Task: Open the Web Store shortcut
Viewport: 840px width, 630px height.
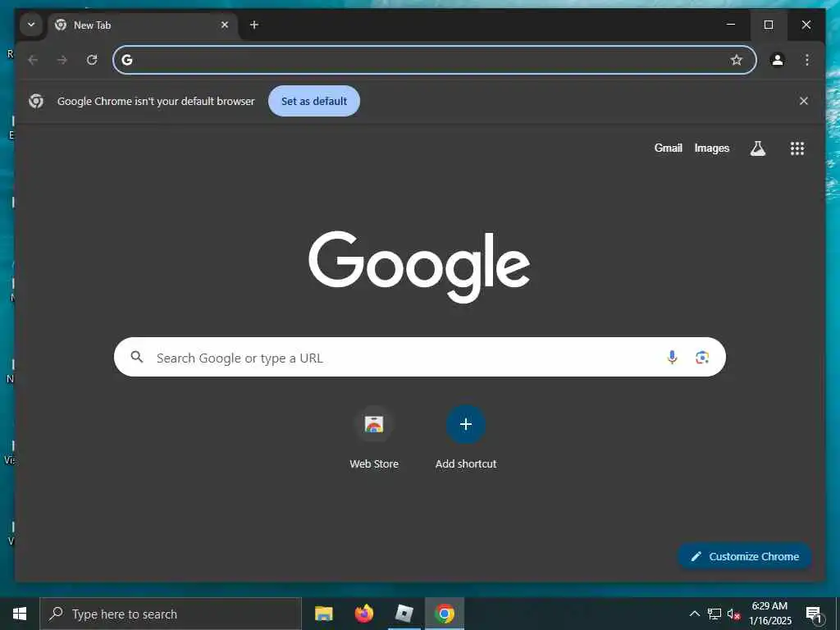Action: 374,438
